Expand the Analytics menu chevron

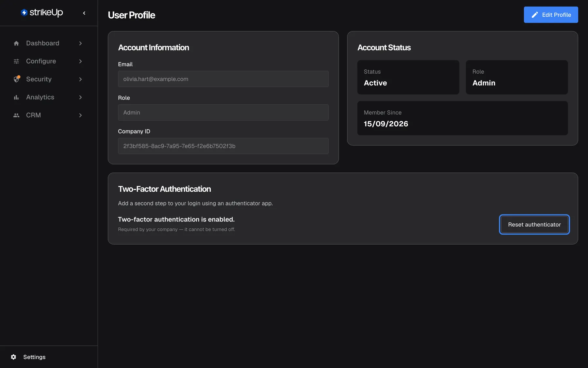(x=80, y=97)
